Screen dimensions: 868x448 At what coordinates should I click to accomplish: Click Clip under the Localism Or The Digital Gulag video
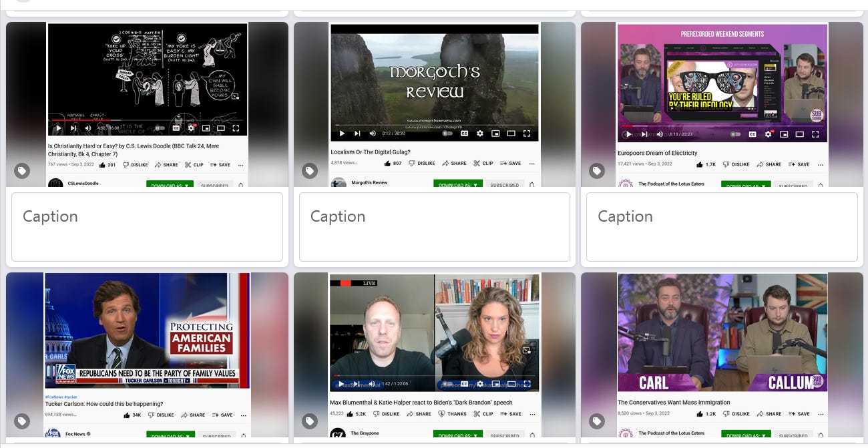pyautogui.click(x=483, y=163)
